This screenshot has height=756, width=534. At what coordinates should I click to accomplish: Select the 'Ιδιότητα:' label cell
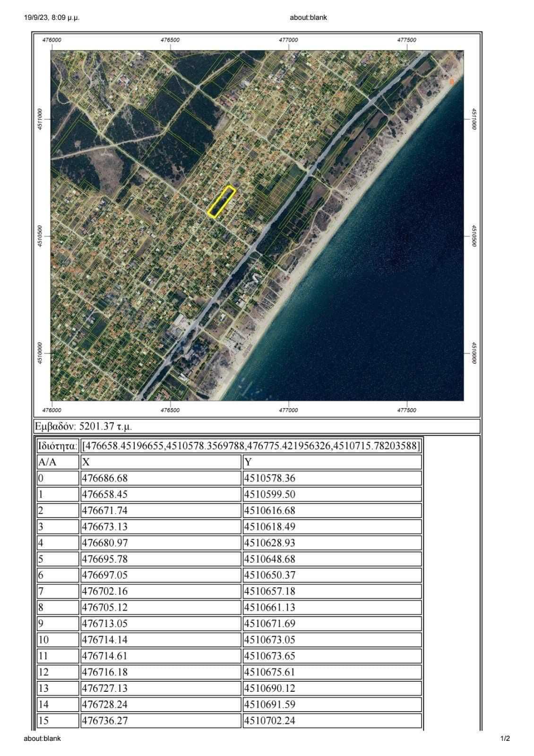[x=58, y=446]
